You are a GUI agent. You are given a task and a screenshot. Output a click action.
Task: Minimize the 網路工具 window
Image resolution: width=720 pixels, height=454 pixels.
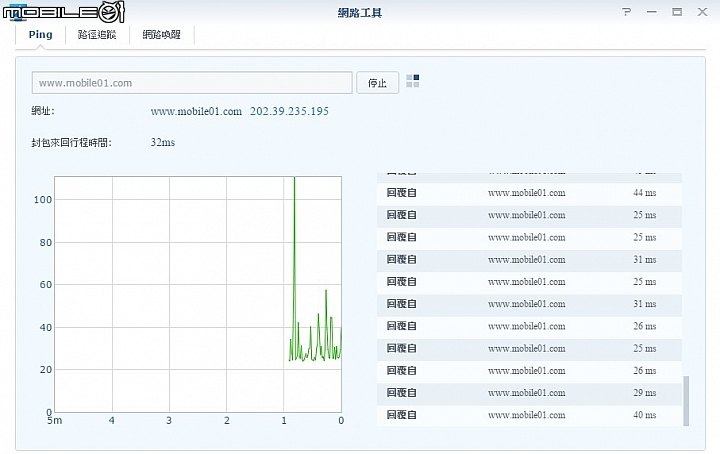click(652, 12)
